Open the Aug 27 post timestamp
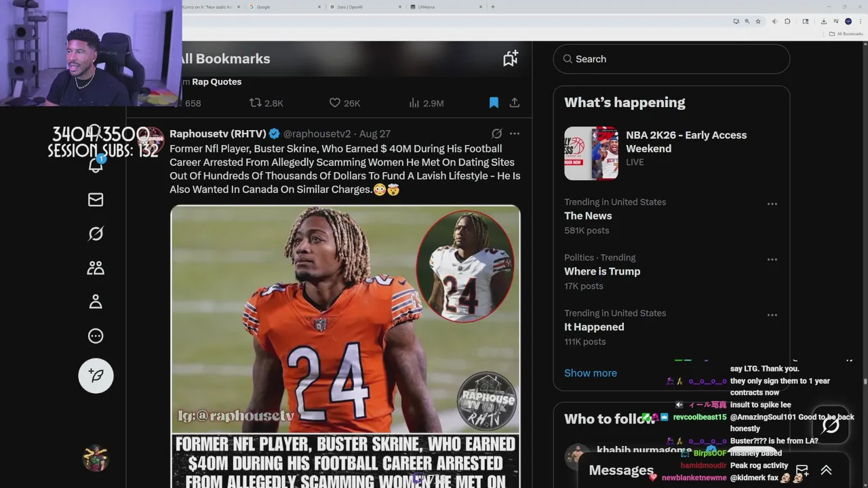This screenshot has width=868, height=488. (x=375, y=134)
